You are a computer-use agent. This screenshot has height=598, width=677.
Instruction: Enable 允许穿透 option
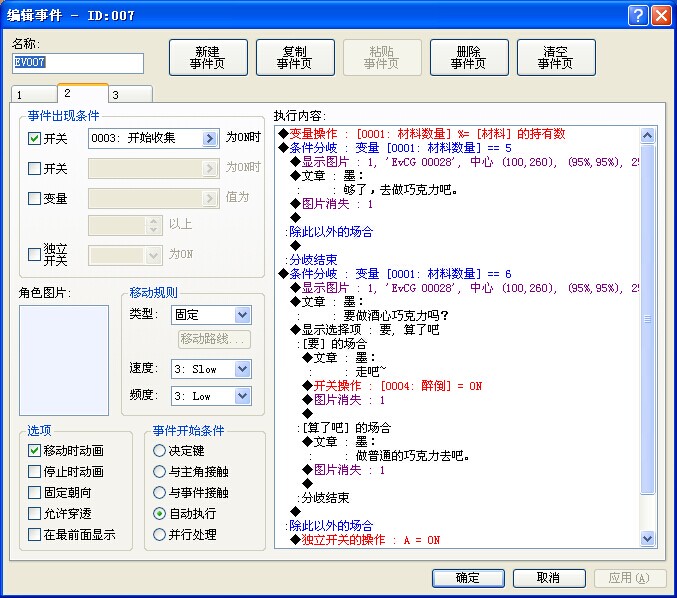[34, 513]
